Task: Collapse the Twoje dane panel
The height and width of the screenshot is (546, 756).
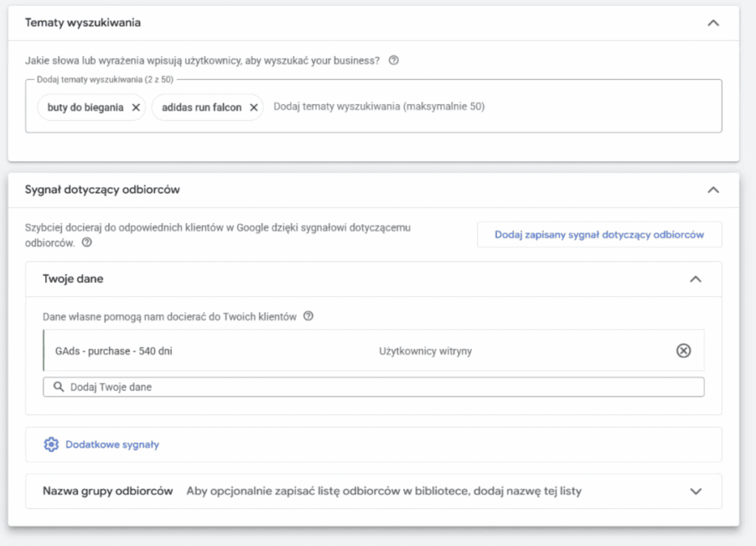Action: (x=695, y=279)
